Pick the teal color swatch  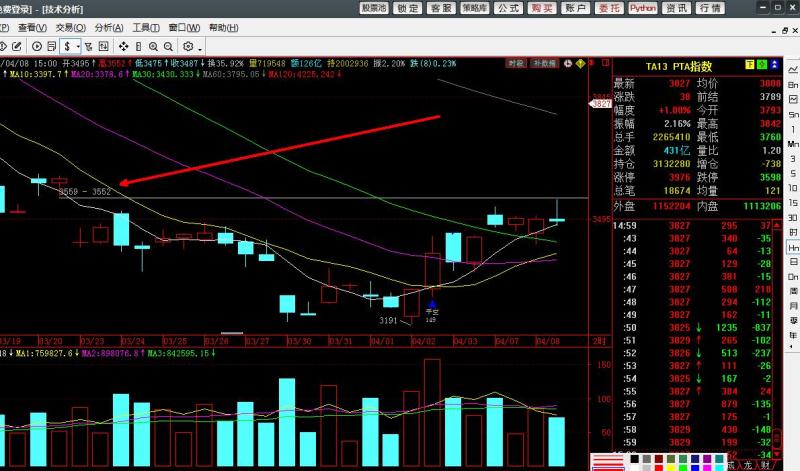pos(719,459)
